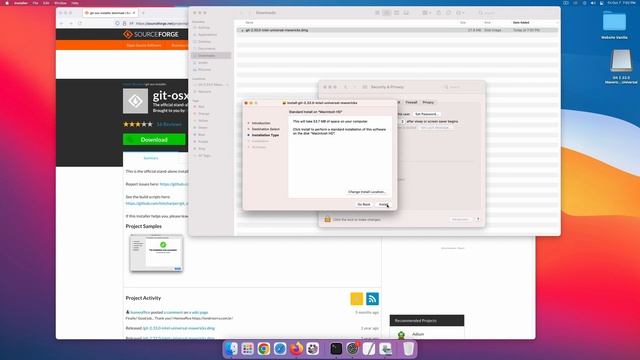Click Go Back in the installer dialog
The height and width of the screenshot is (360, 640).
click(364, 204)
